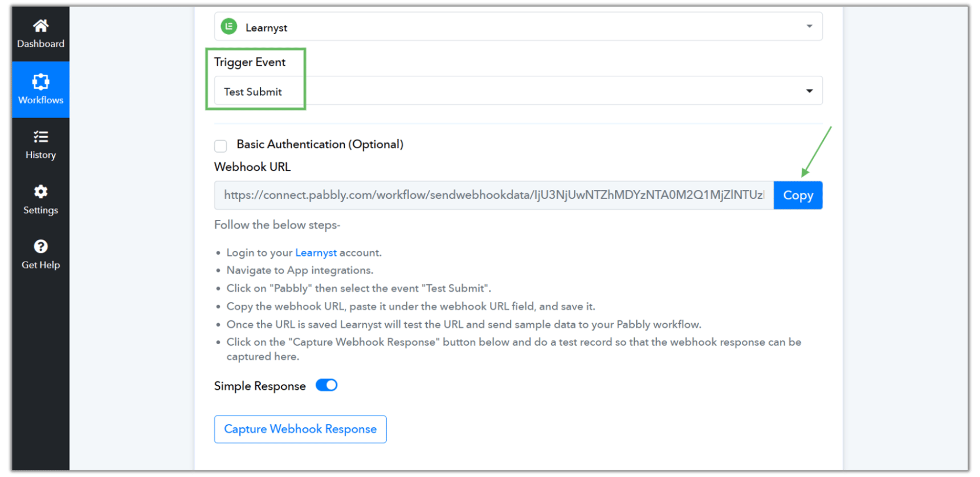Viewport: 980px width, 477px height.
Task: Click the Workflows puzzle icon
Action: [x=40, y=81]
